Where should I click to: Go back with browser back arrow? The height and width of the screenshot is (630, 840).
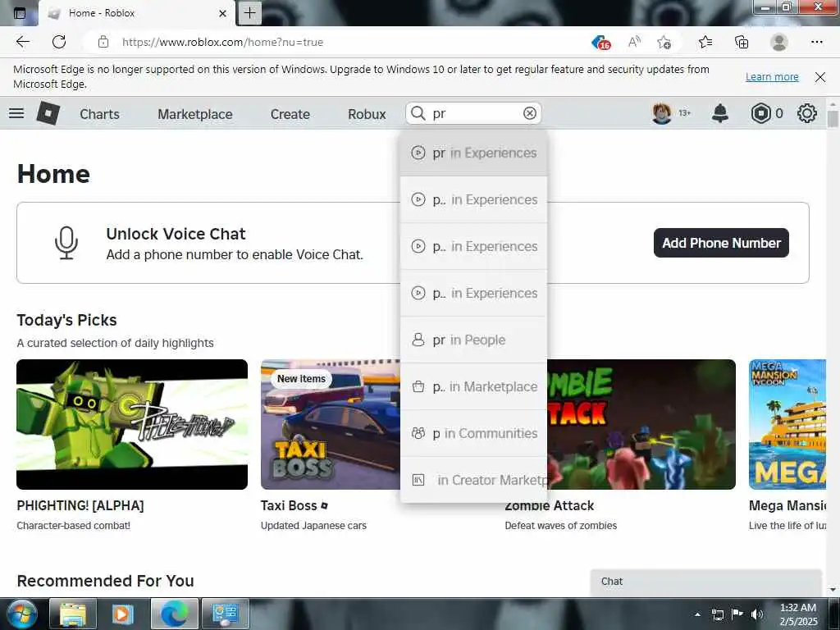pos(22,42)
